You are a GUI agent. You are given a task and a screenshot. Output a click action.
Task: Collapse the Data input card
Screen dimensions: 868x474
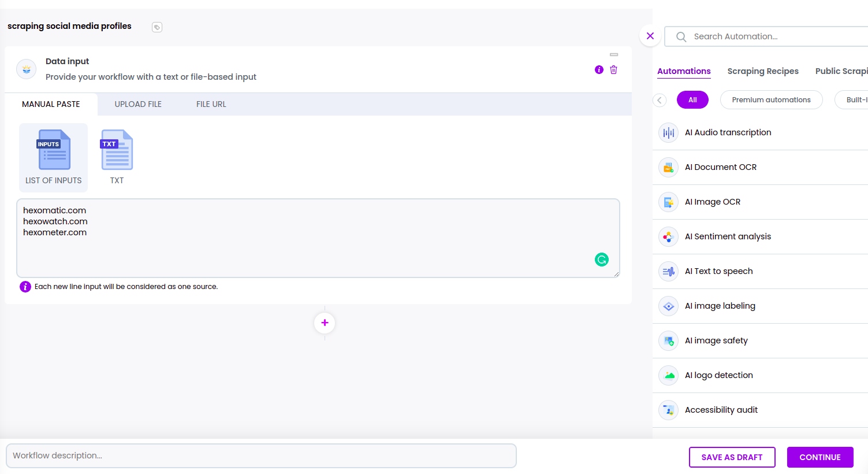[x=613, y=54]
